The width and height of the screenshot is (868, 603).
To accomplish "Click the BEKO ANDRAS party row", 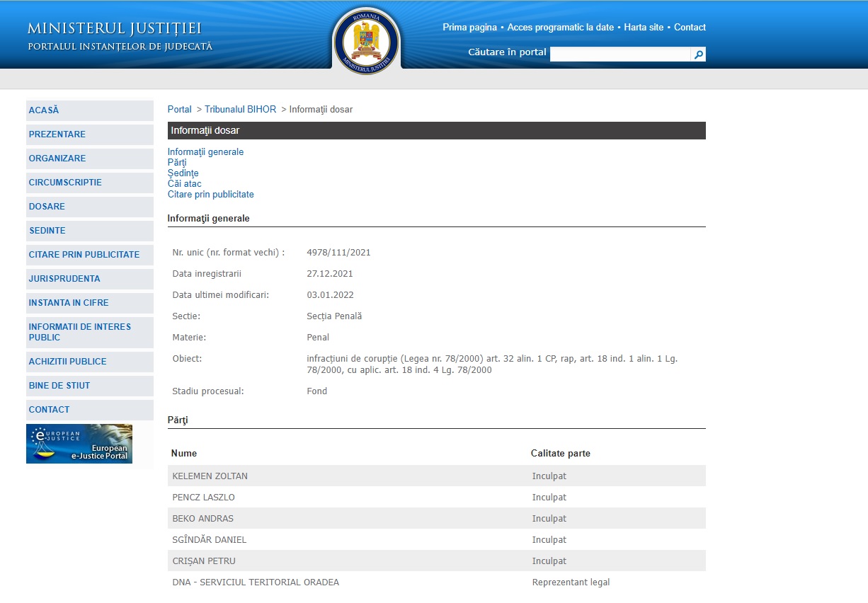I will point(437,518).
